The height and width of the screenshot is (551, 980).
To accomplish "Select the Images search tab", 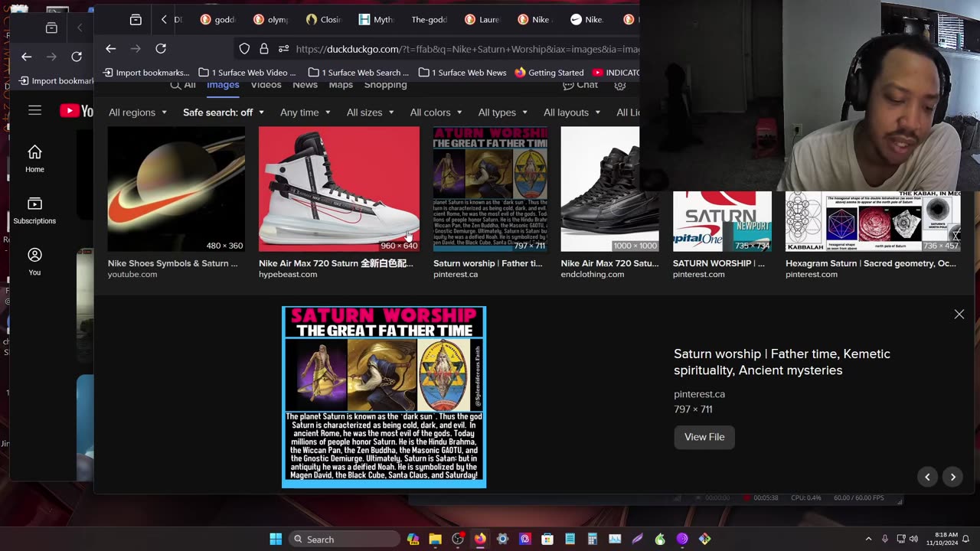I will click(x=223, y=85).
